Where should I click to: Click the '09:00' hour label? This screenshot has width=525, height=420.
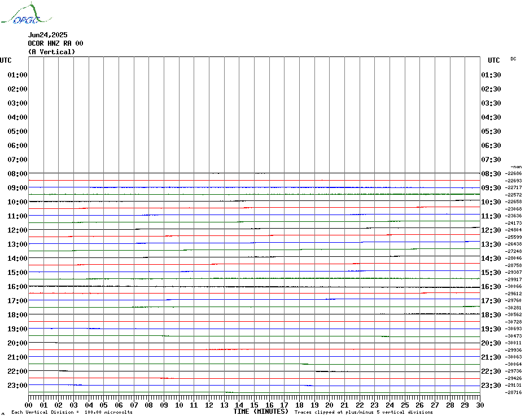[17, 187]
